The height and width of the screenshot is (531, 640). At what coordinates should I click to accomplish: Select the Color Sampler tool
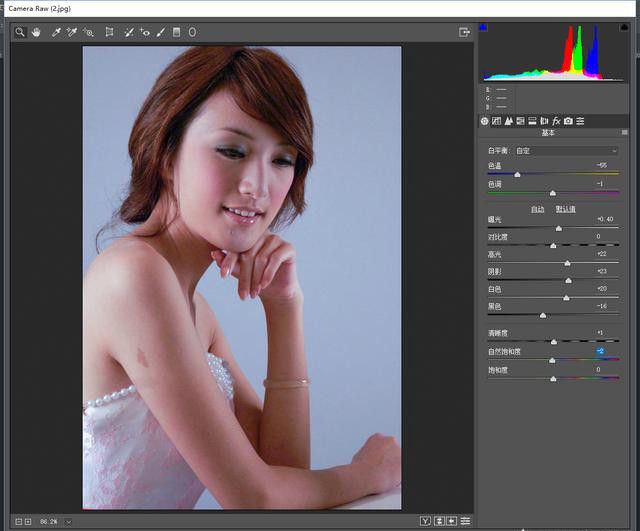(x=72, y=32)
